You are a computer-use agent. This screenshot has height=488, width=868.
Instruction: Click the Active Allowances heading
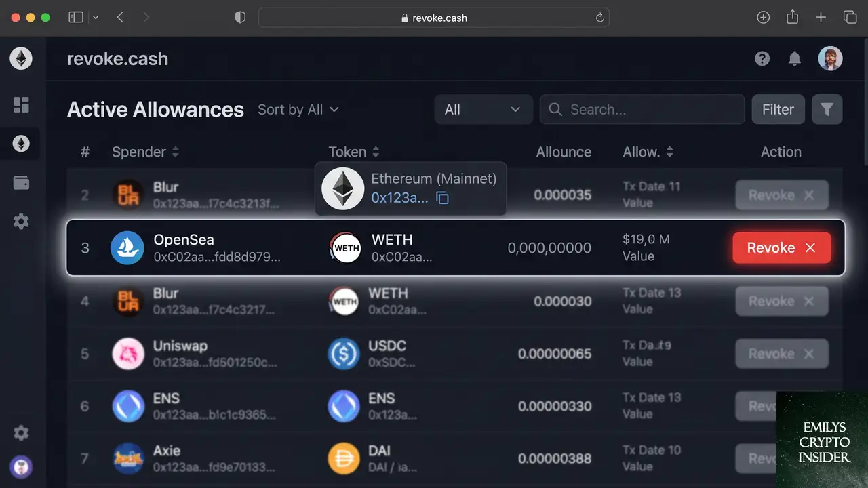pos(155,110)
